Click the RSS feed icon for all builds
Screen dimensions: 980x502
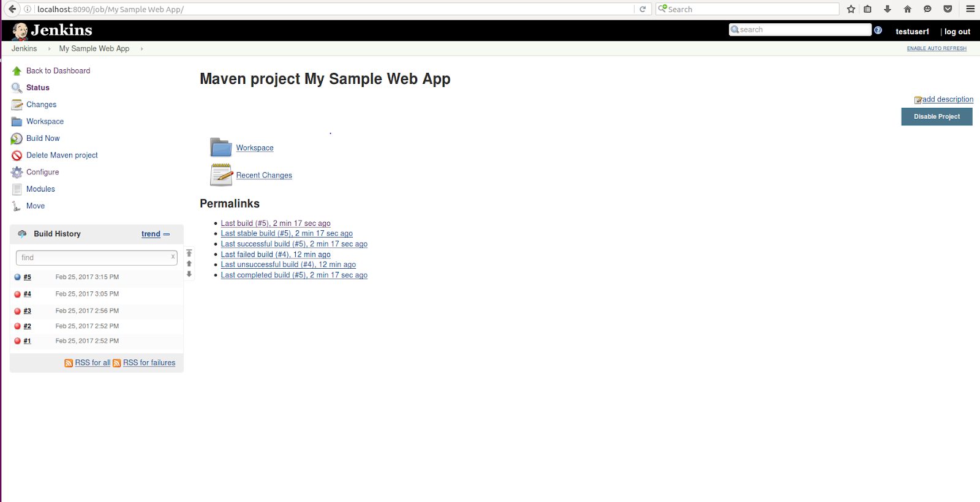click(x=69, y=363)
